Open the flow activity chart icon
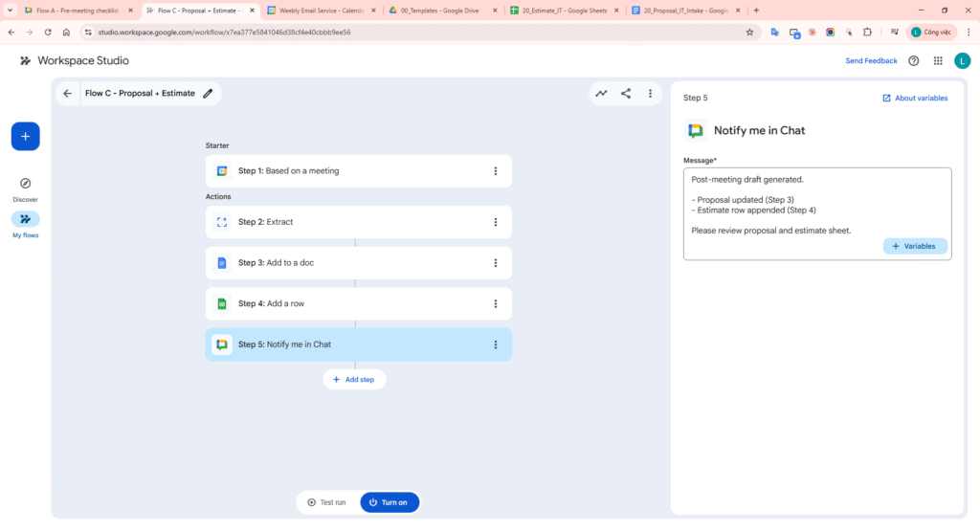This screenshot has width=980, height=531. click(x=601, y=94)
